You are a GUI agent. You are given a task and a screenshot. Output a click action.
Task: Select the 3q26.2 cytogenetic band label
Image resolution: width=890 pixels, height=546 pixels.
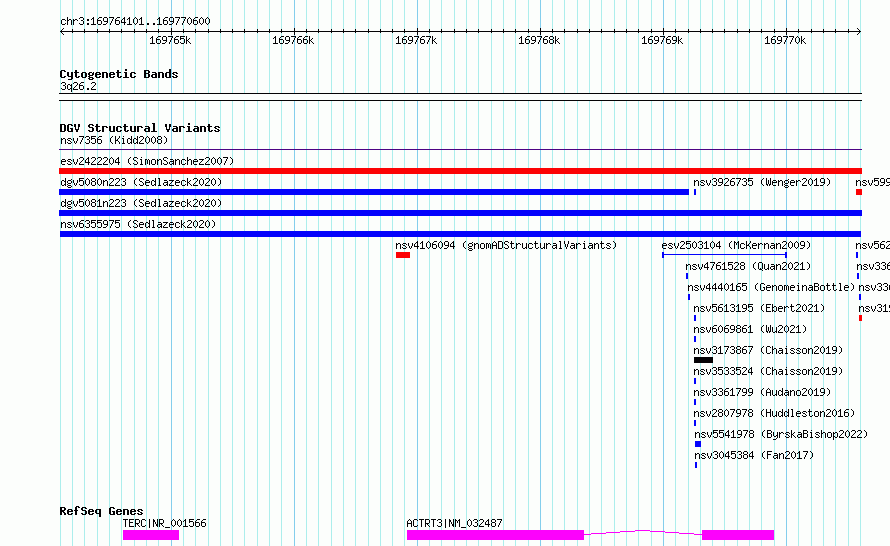coord(78,86)
